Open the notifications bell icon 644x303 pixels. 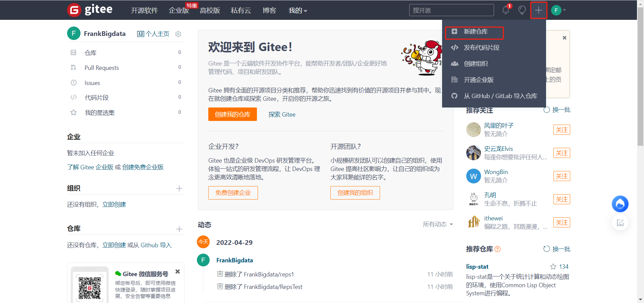click(506, 10)
